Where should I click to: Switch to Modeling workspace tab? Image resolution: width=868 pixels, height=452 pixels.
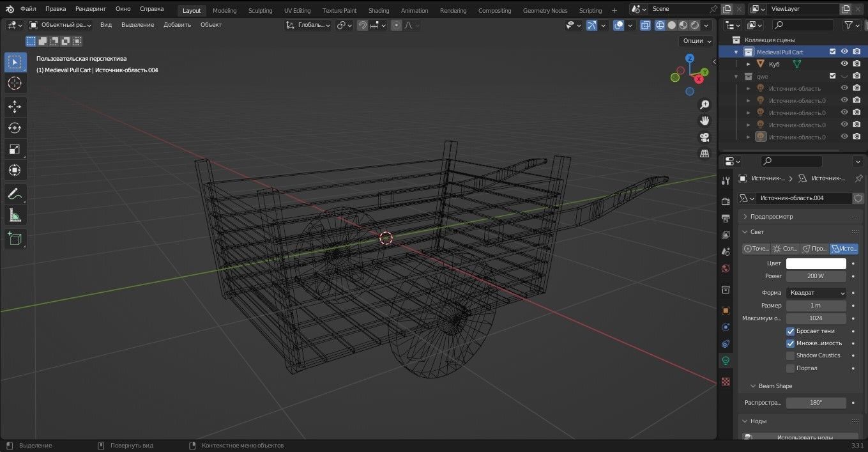click(x=224, y=10)
